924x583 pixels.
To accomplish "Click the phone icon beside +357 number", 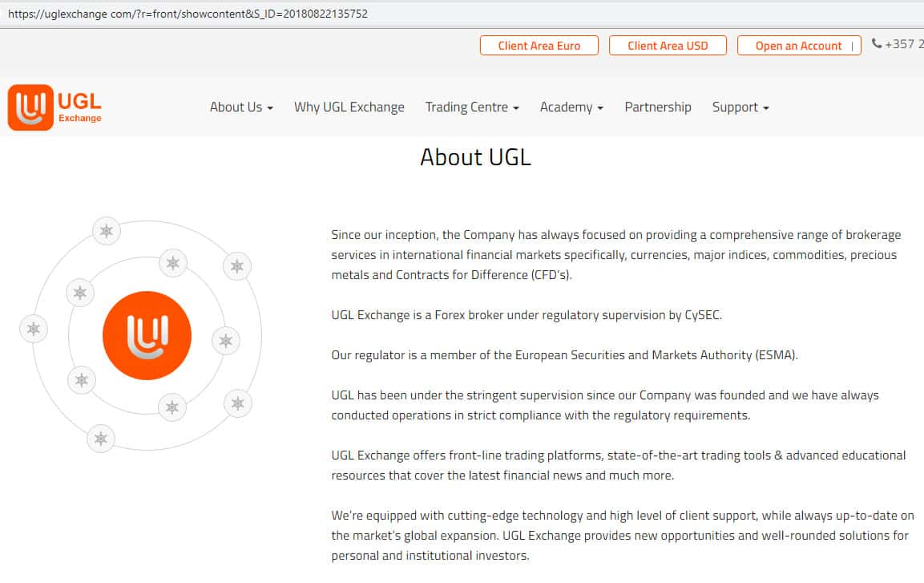I will point(877,43).
